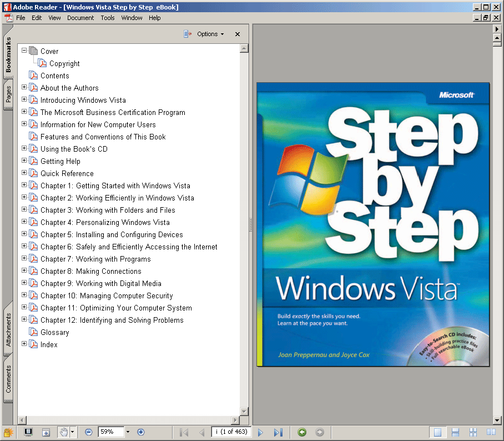The width and height of the screenshot is (504, 441).
Task: Click the bookmarks horizontal scroll right arrow
Action: (235, 420)
